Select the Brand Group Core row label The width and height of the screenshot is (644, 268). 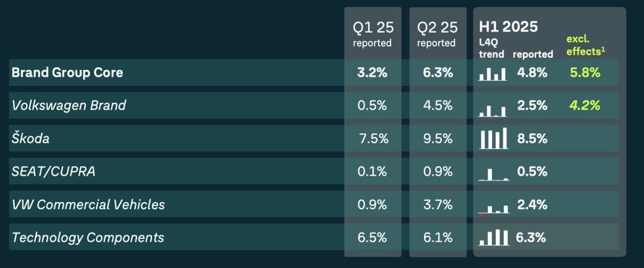pos(67,73)
